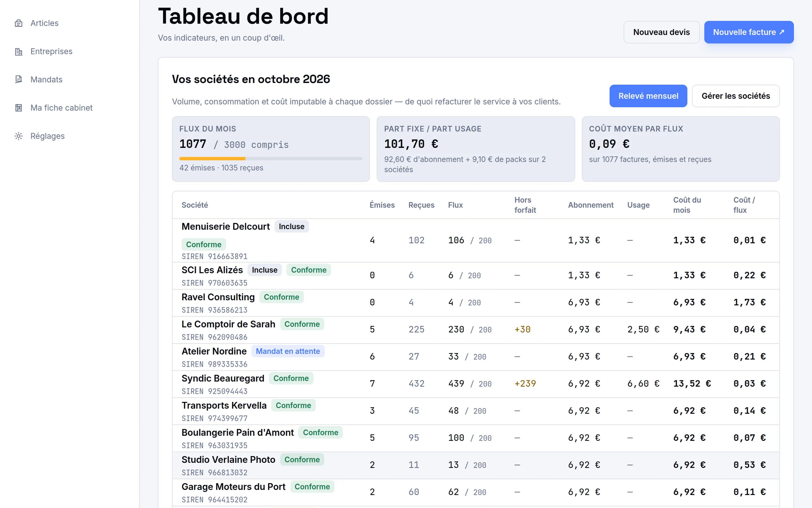Click the Conforme badge of Menuiserie Delcourt

pyautogui.click(x=204, y=245)
